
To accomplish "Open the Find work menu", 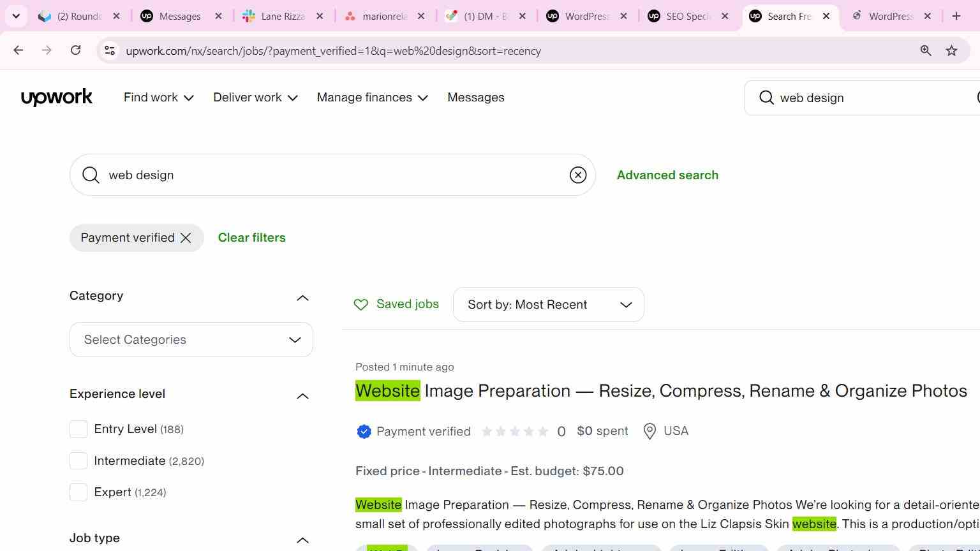I will point(159,98).
